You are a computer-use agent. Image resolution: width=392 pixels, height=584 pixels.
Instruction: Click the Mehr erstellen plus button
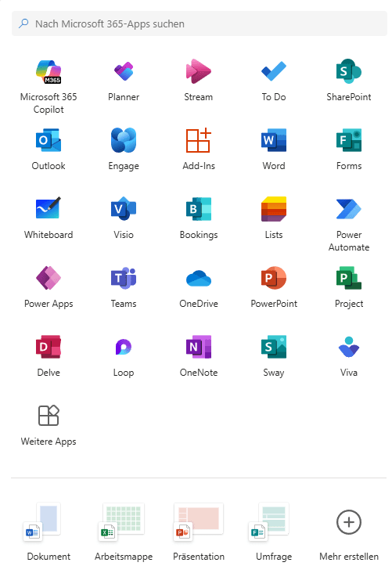pyautogui.click(x=349, y=522)
